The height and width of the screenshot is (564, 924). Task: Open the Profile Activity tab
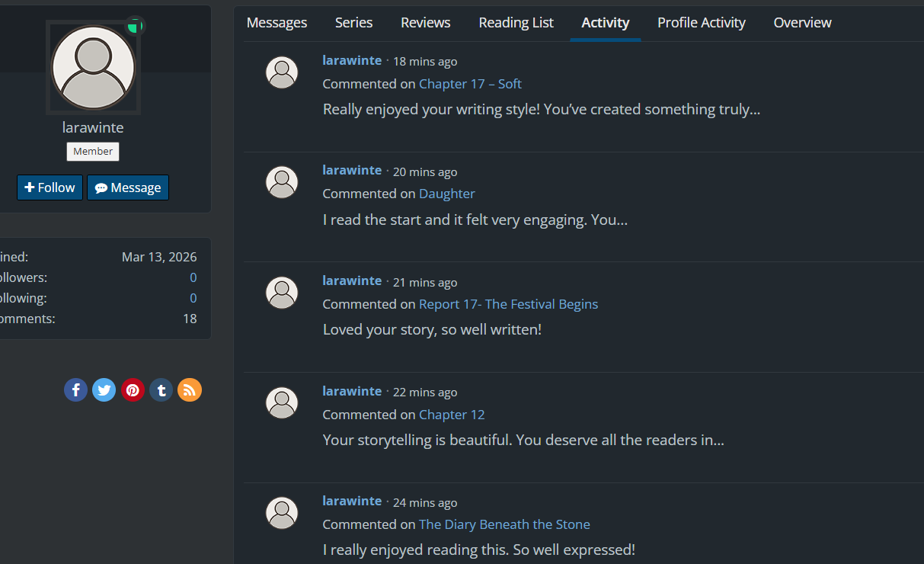(702, 23)
